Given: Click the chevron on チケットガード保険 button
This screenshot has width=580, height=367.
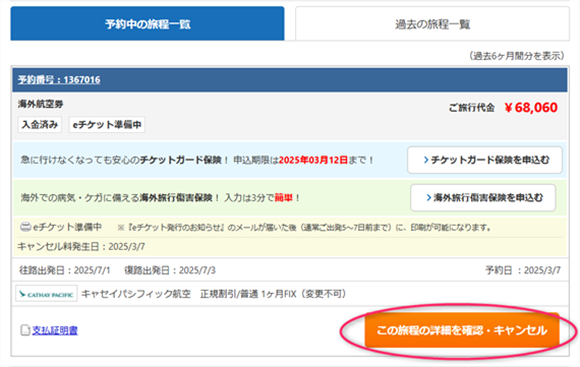Looking at the screenshot, I should pos(426,160).
